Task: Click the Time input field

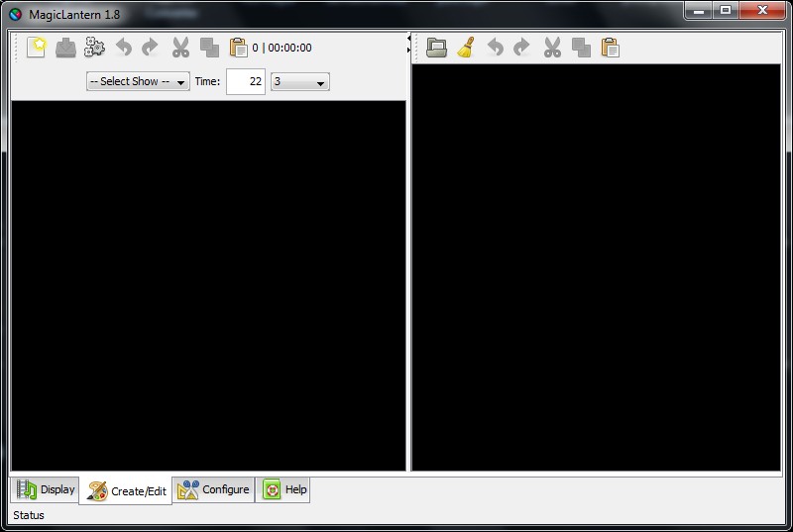Action: click(x=246, y=81)
